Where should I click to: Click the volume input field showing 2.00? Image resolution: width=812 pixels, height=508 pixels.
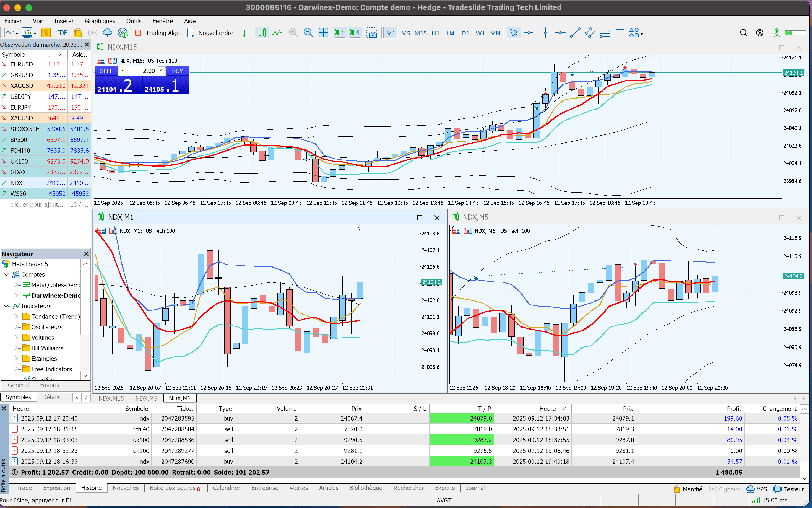[x=142, y=71]
